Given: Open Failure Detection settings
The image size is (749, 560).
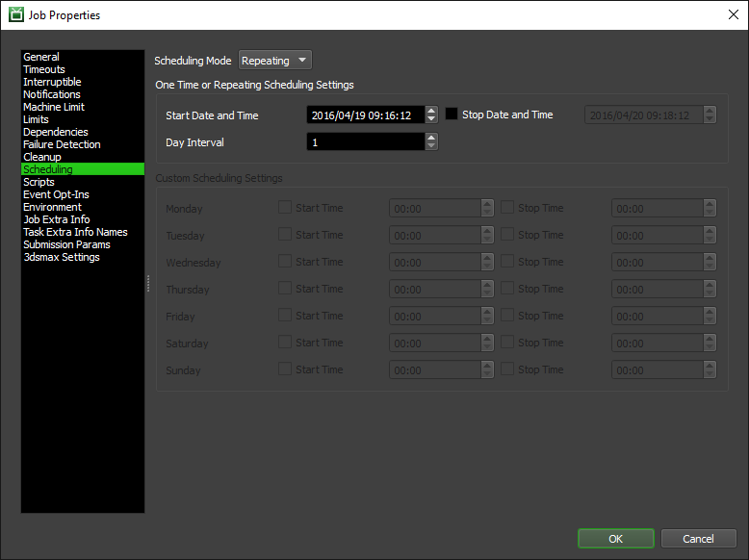Looking at the screenshot, I should 83,144.
